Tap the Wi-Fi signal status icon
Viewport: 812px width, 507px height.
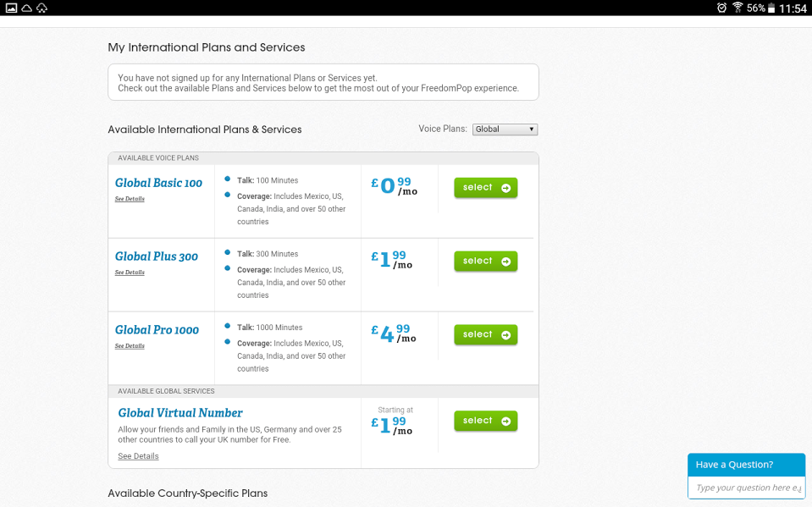[x=737, y=8]
